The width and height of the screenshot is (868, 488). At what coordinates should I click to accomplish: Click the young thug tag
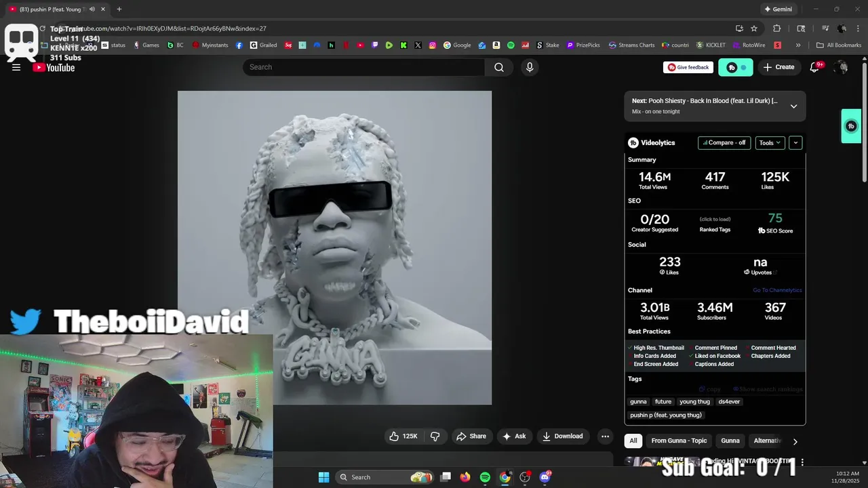(x=694, y=402)
